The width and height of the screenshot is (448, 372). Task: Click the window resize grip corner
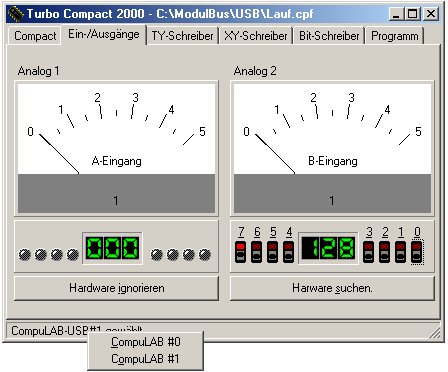[x=434, y=332]
